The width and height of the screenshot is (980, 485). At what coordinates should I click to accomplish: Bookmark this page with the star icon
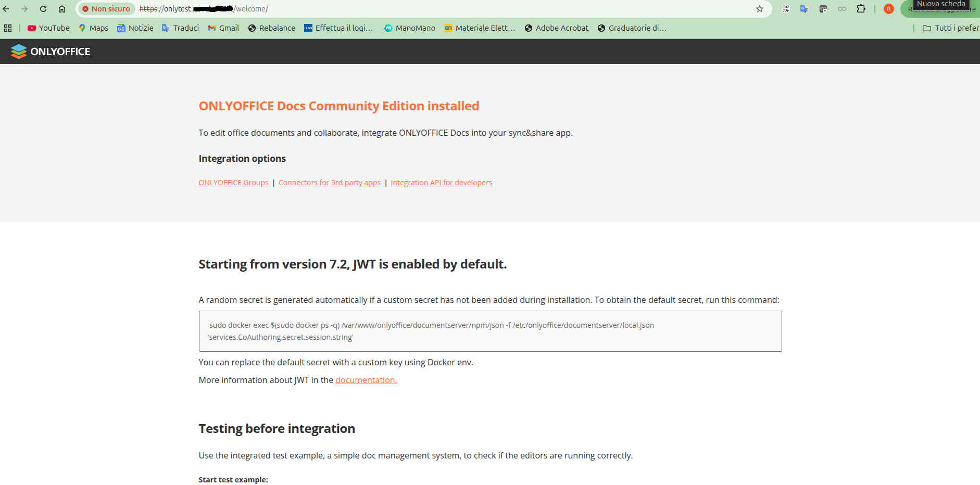click(x=760, y=9)
